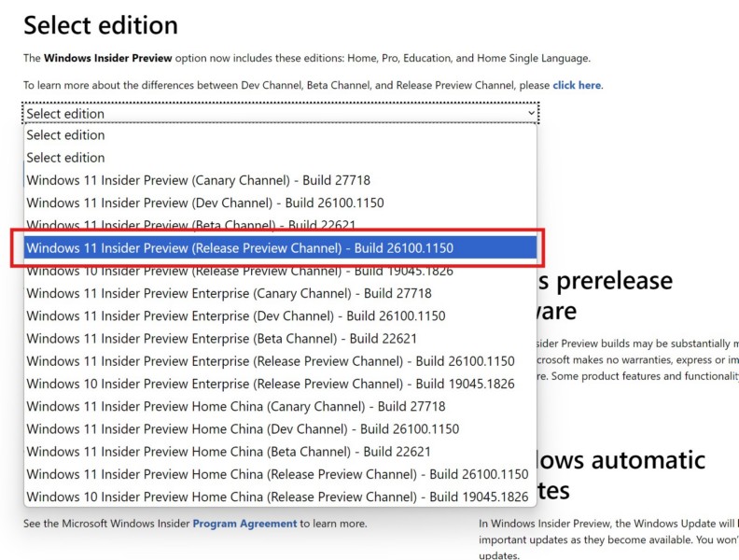Image resolution: width=739 pixels, height=560 pixels.
Task: Pick Windows 10 Enterprise Release Preview option
Action: tap(271, 384)
